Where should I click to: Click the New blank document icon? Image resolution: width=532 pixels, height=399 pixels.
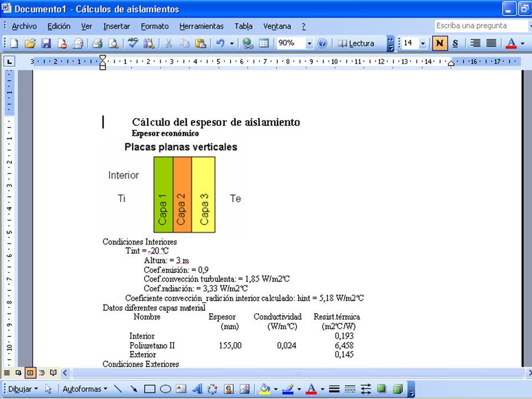(14, 43)
